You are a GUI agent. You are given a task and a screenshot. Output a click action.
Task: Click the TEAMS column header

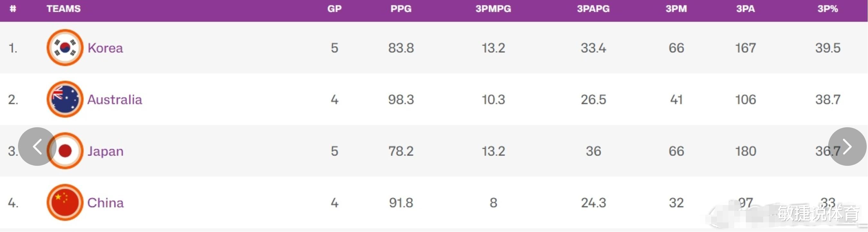tap(63, 9)
